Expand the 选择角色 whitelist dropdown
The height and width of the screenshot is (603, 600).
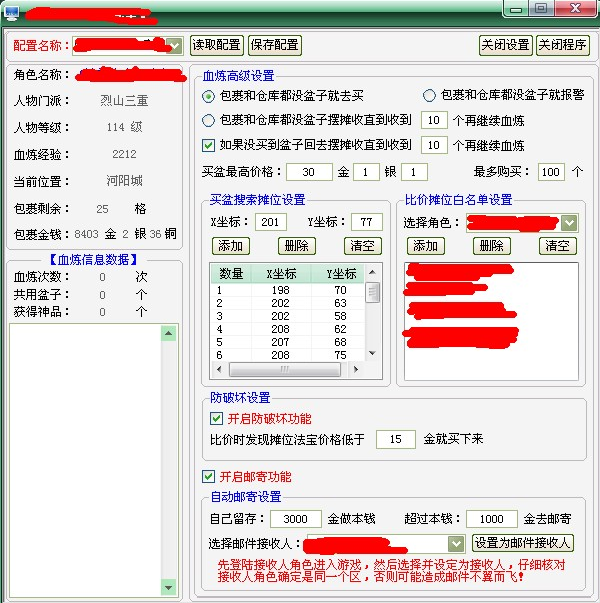tap(568, 222)
